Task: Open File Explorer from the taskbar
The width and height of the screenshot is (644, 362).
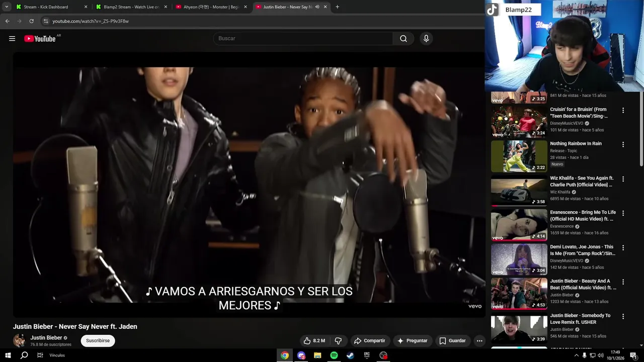Action: [x=317, y=355]
